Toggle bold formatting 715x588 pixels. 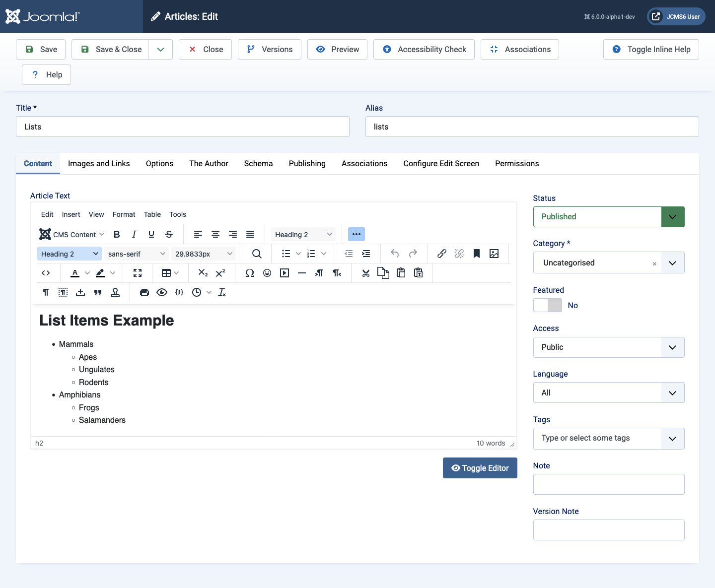click(x=117, y=234)
